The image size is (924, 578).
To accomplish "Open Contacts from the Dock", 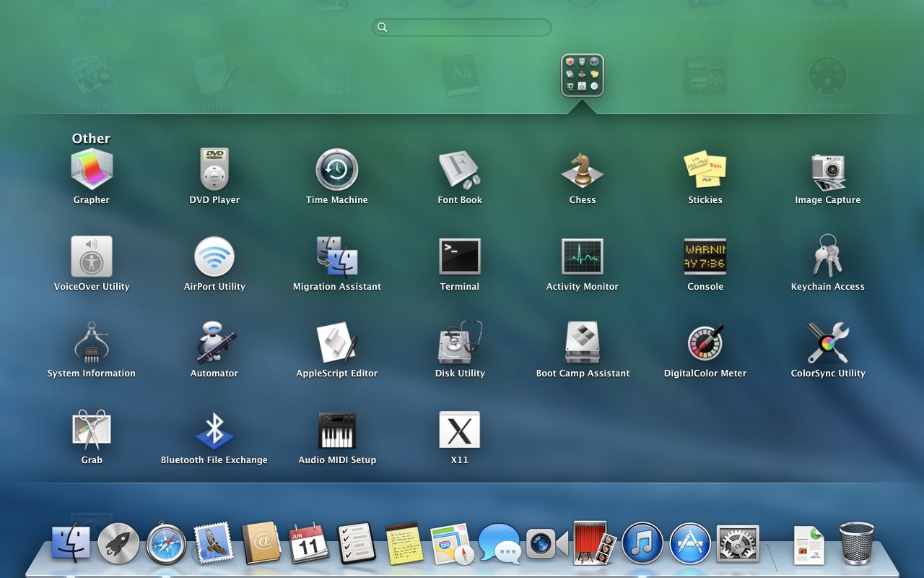I will point(261,543).
